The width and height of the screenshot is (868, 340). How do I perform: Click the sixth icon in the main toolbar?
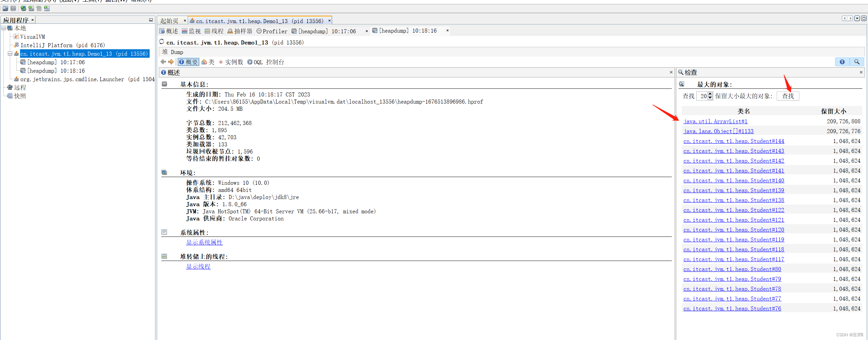[47, 8]
